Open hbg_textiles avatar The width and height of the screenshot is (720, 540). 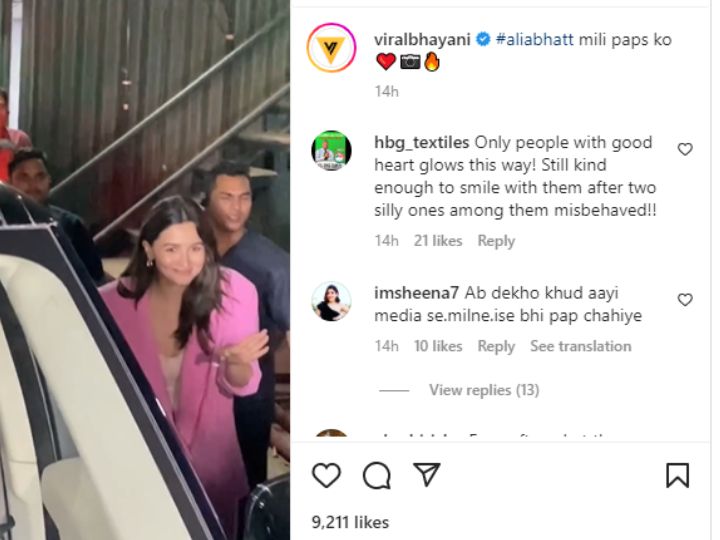(x=331, y=151)
